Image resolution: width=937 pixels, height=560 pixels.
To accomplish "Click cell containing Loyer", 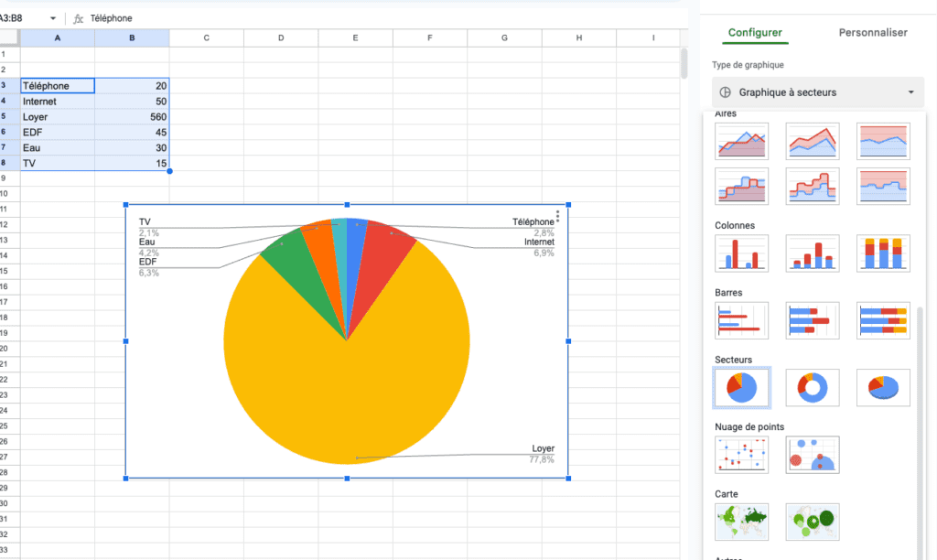I will click(x=58, y=116).
